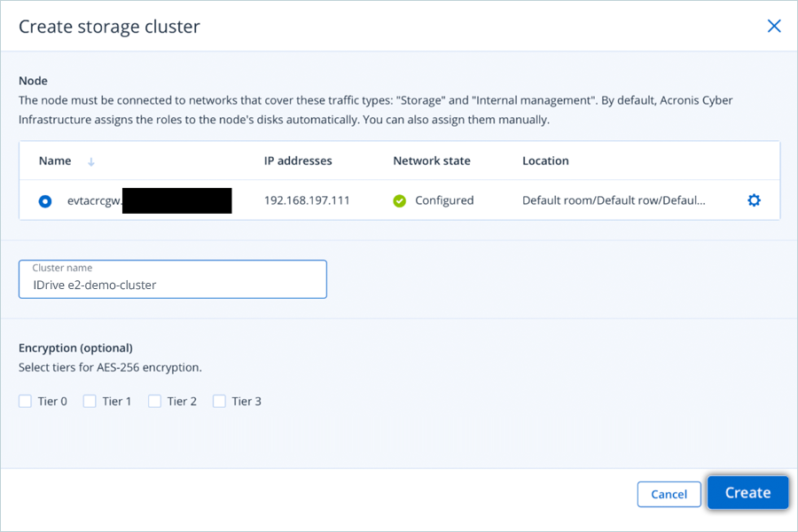Select the Location column header
Viewport: 798px width, 532px height.
[545, 161]
